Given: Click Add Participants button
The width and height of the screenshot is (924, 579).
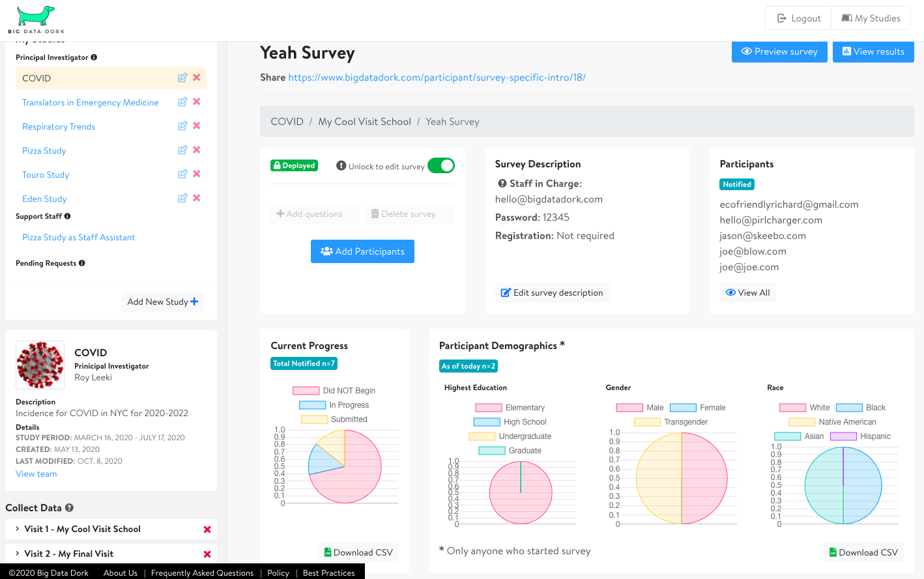Looking at the screenshot, I should click(x=362, y=251).
